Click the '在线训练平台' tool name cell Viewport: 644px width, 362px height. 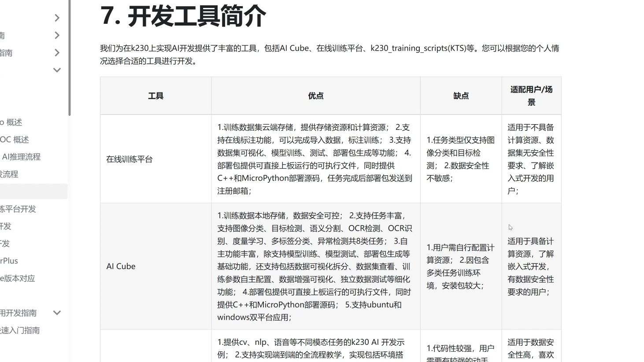coord(156,159)
